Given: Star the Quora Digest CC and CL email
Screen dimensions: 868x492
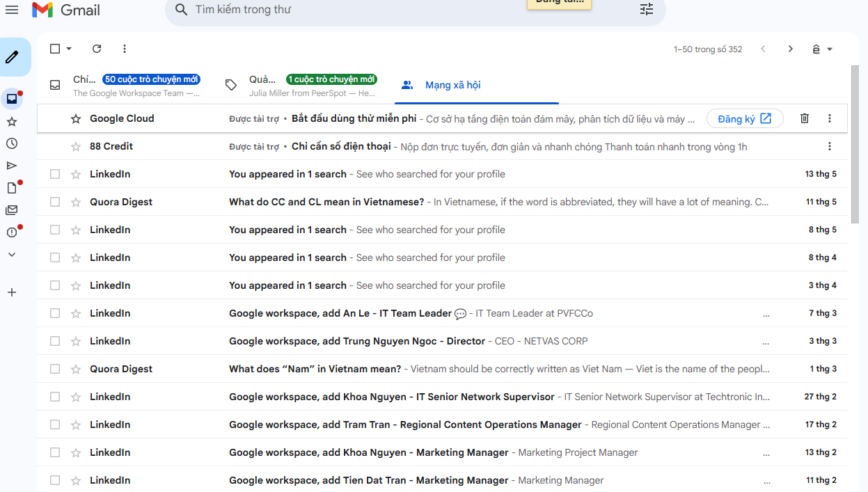Looking at the screenshot, I should [76, 202].
